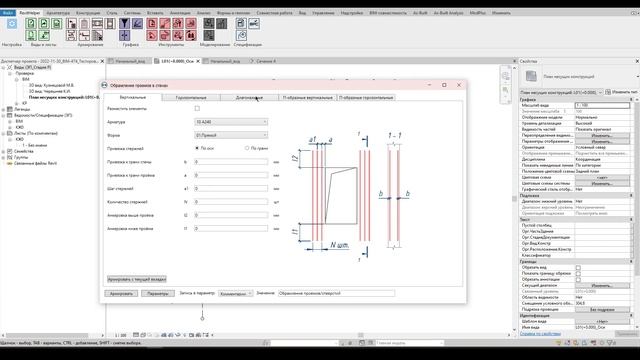Click first green icon in Виды и листы top row
This screenshot has height=360, width=640.
click(x=31, y=24)
